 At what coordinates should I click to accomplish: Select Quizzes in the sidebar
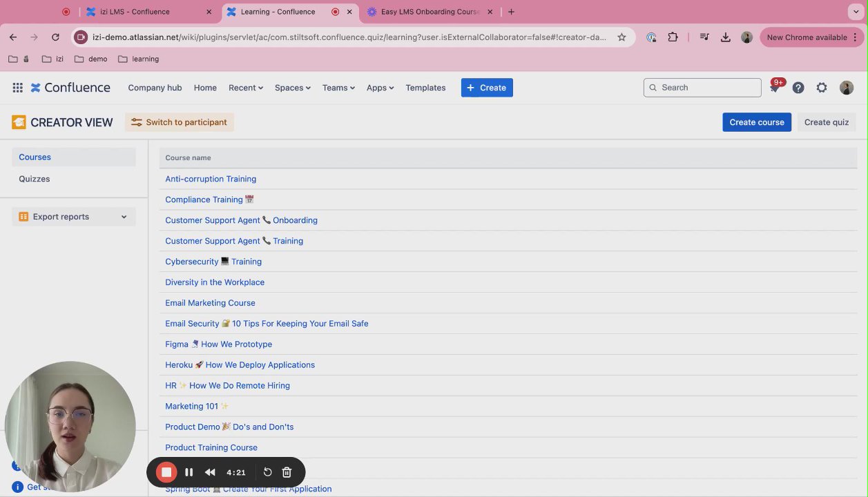point(74,179)
